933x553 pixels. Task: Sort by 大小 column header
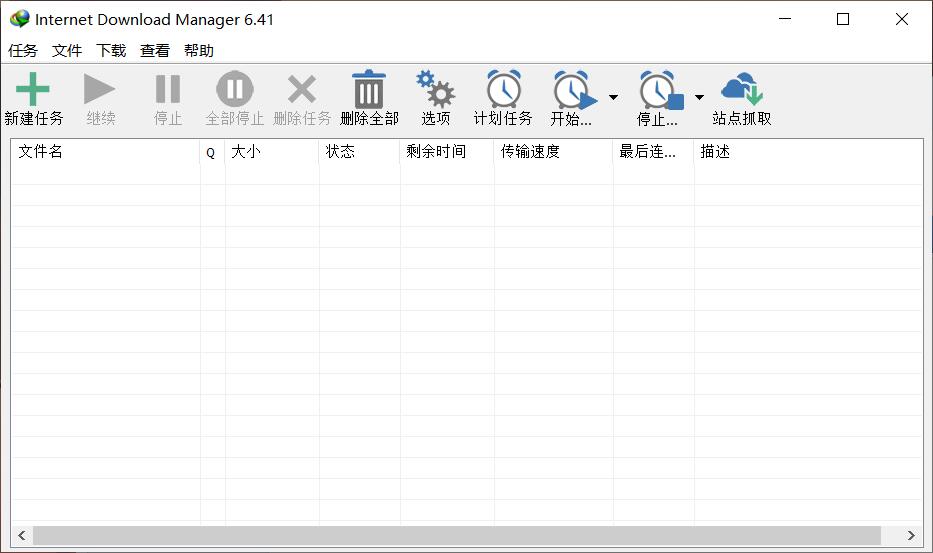(272, 152)
